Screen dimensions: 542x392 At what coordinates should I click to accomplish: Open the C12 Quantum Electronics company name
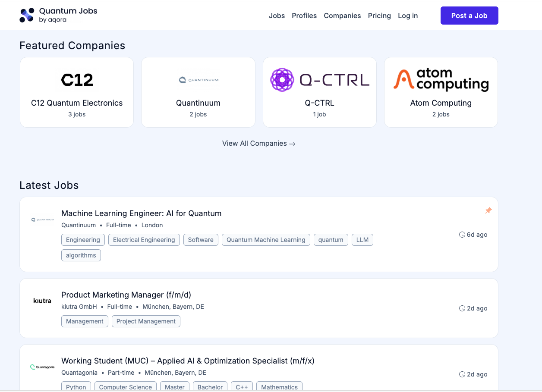click(77, 103)
